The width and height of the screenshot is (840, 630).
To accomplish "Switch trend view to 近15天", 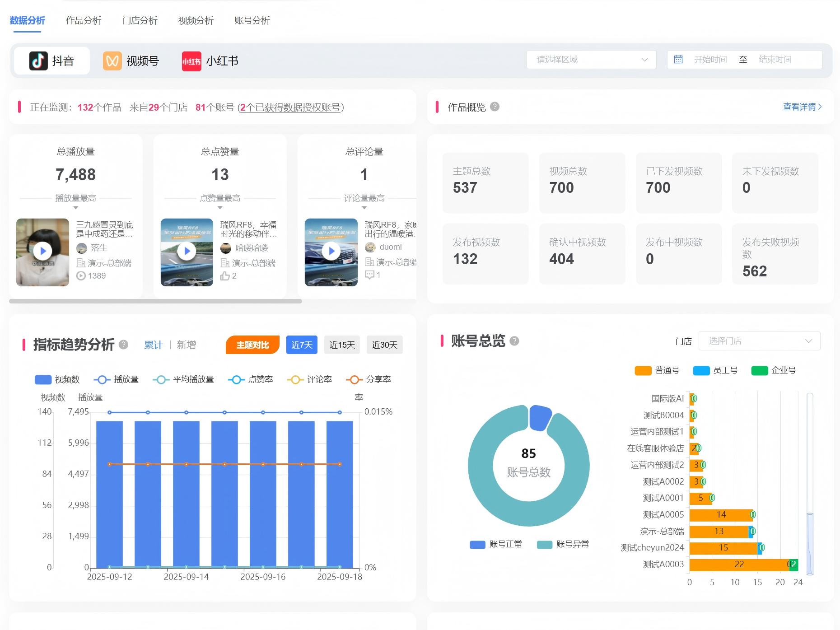I will 342,345.
